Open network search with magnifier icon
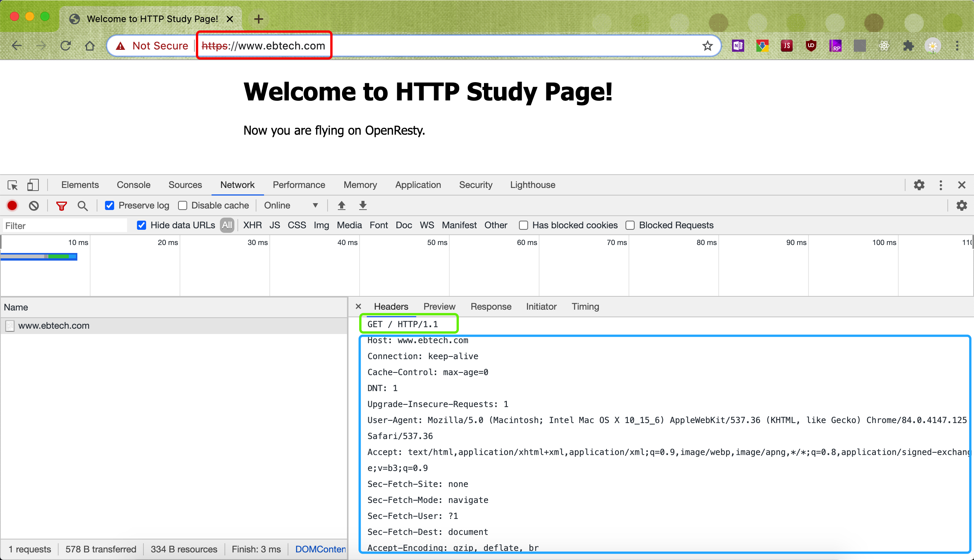 tap(82, 206)
